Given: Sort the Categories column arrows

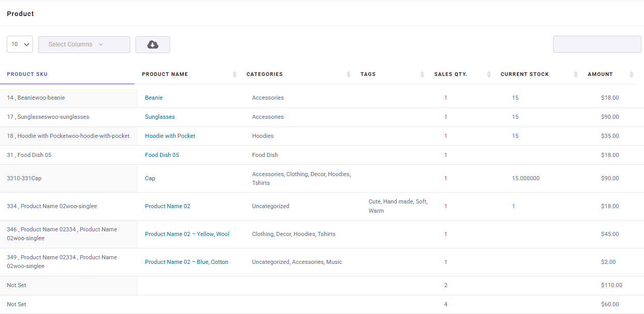Looking at the screenshot, I should [348, 74].
